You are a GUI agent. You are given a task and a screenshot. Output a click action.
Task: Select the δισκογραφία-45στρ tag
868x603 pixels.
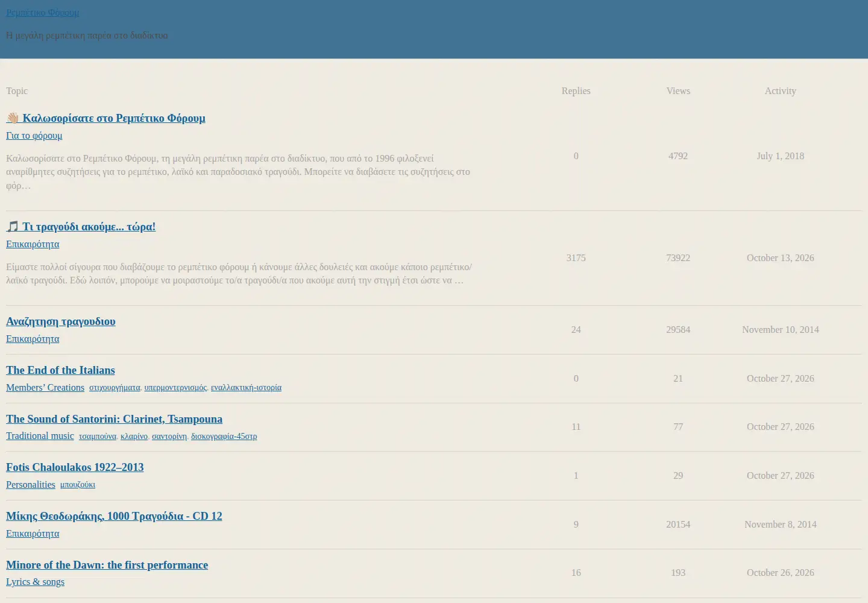(224, 437)
